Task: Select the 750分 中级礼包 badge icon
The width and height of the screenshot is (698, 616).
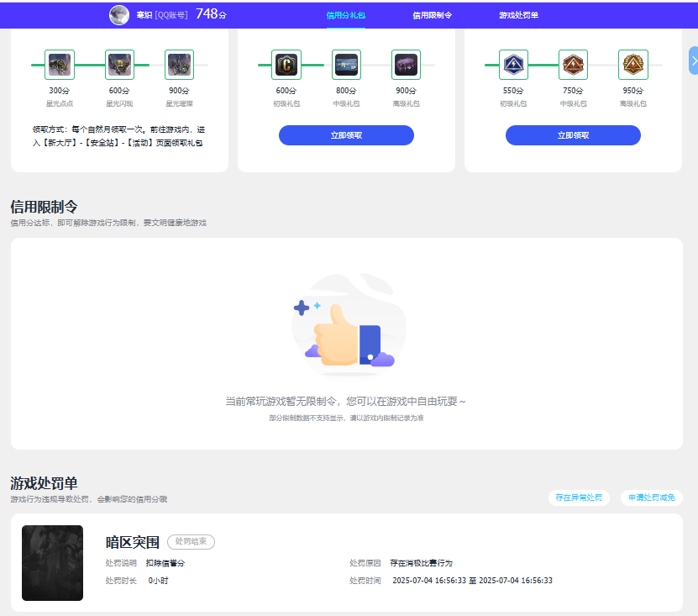Action: point(573,64)
